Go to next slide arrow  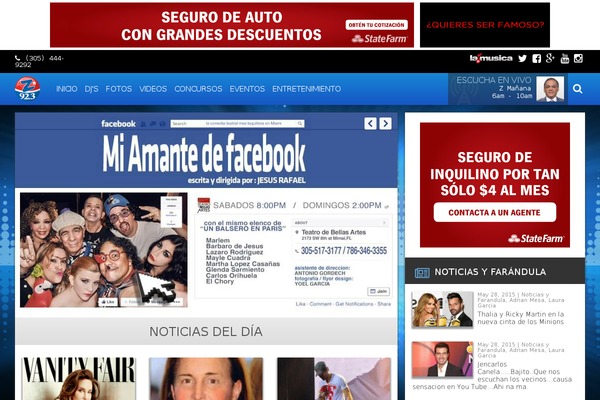385,124
